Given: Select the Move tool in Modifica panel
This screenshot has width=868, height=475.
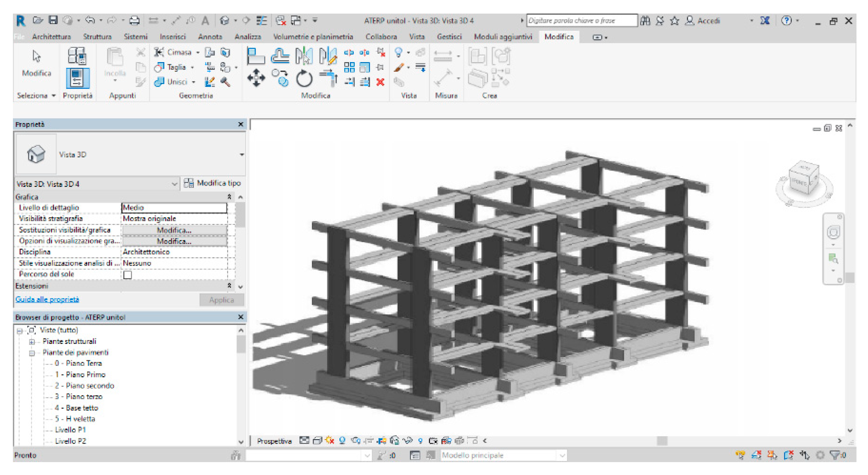Looking at the screenshot, I should (x=256, y=77).
